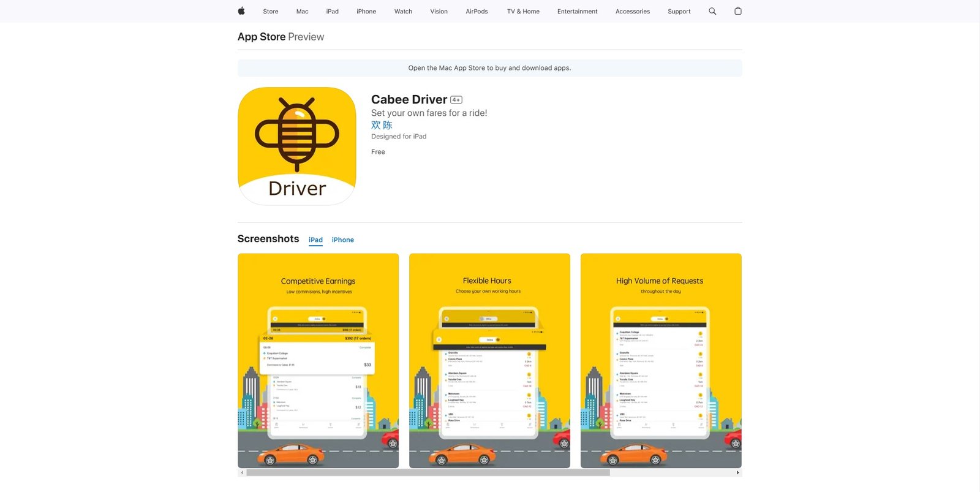Click the 'Open the Mac App Store' banner text

click(489, 68)
